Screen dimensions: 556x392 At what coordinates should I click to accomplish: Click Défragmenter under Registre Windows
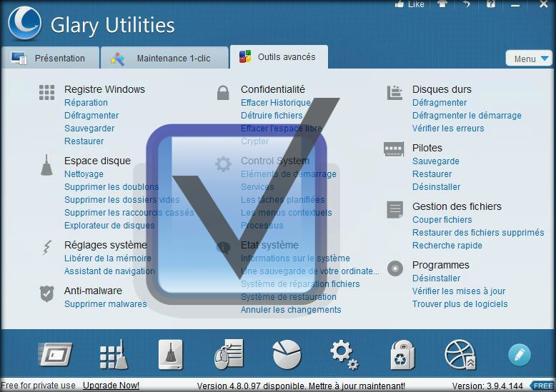(x=91, y=116)
